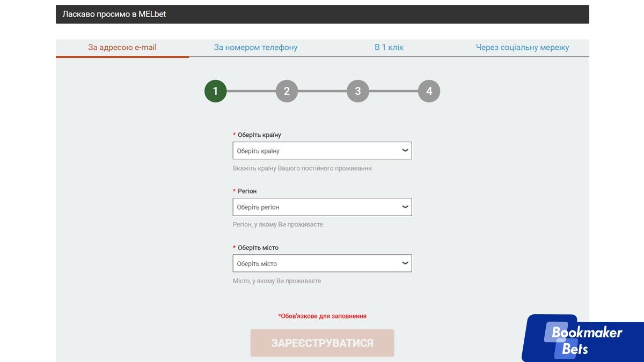This screenshot has height=362, width=644.
Task: Click the country field helper text
Action: [x=302, y=168]
